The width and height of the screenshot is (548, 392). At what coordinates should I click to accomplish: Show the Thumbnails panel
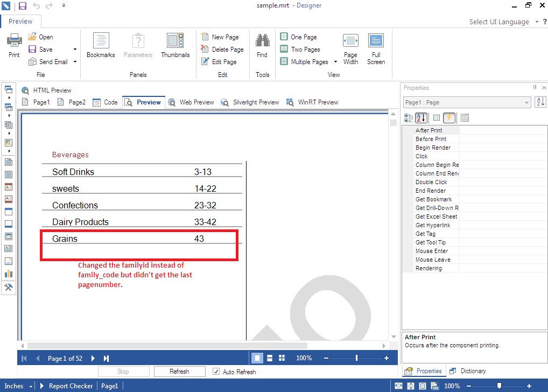175,45
